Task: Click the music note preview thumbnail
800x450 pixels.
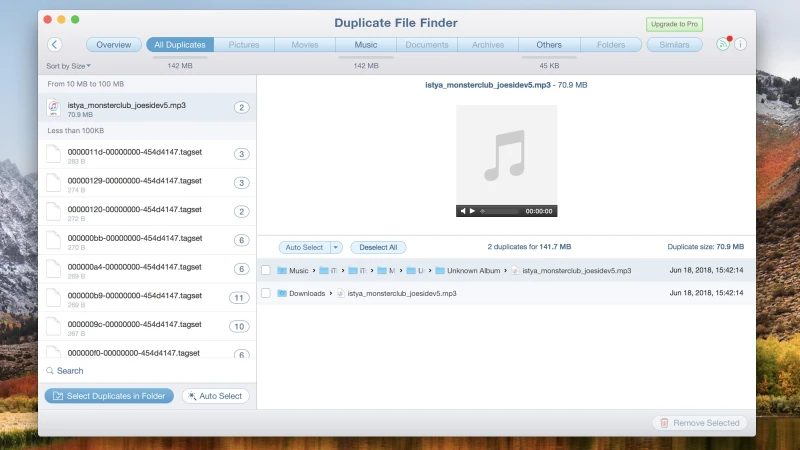Action: 506,155
